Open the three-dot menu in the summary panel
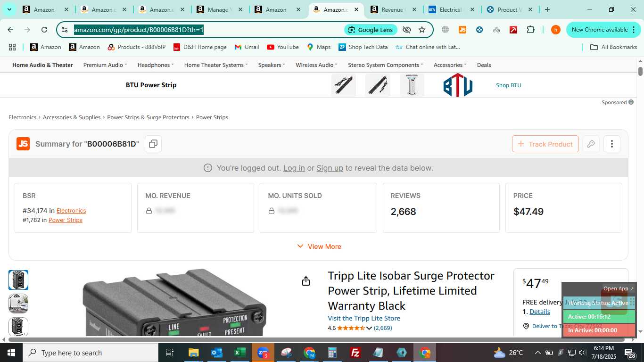 point(611,144)
